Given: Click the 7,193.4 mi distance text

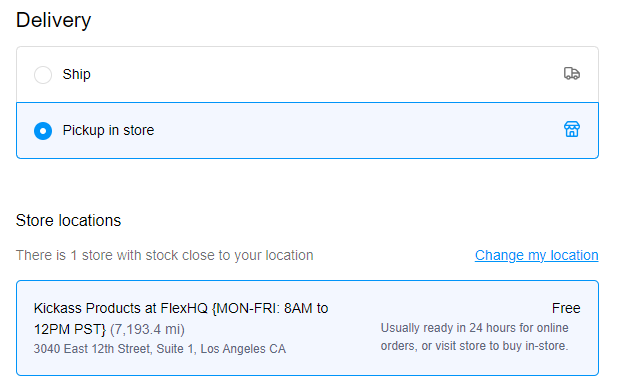Looking at the screenshot, I should 147,329.
